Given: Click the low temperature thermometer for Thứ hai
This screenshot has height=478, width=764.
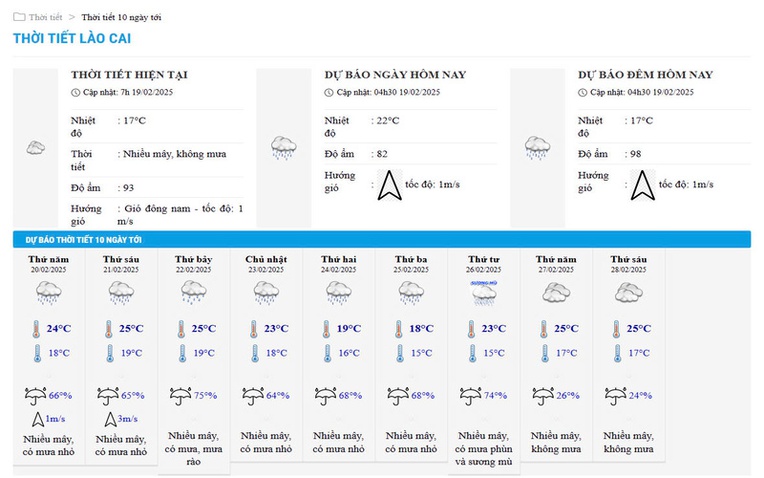Looking at the screenshot, I should click(327, 353).
